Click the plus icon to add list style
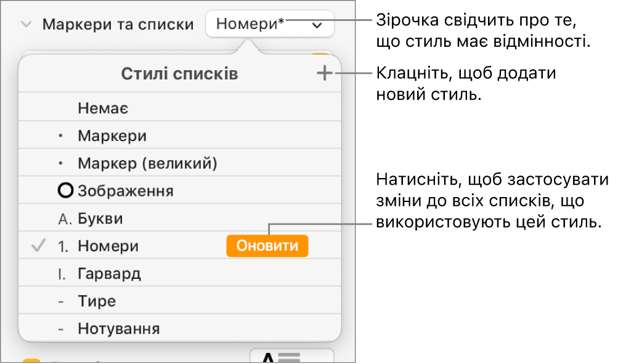Viewport: 618px width, 364px height. point(324,73)
